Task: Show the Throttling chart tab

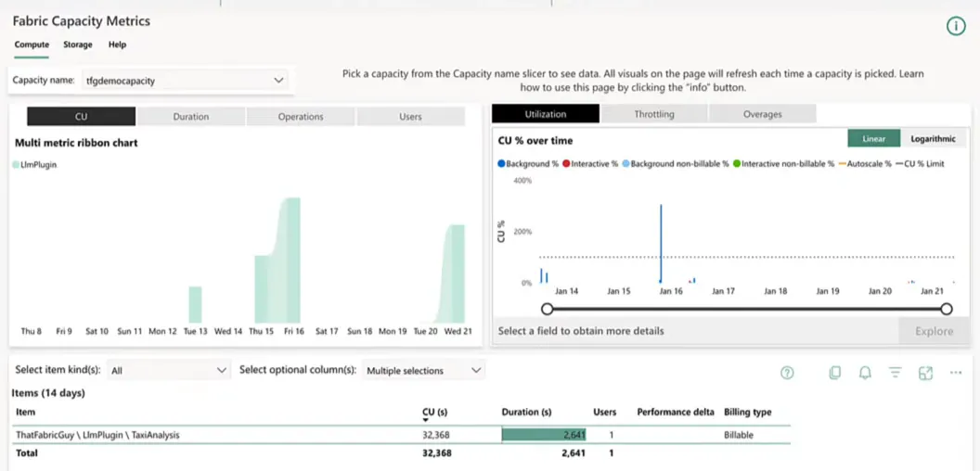Action: pos(654,114)
